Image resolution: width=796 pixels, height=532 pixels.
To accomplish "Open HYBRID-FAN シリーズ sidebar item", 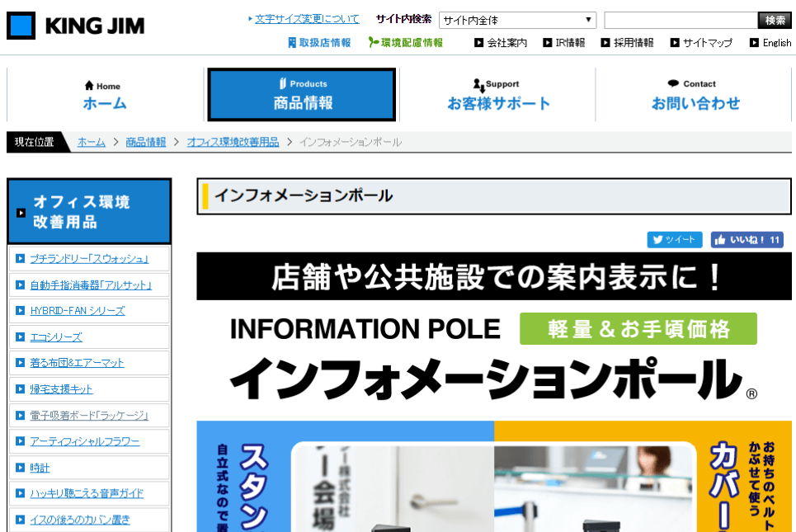I will (x=78, y=311).
